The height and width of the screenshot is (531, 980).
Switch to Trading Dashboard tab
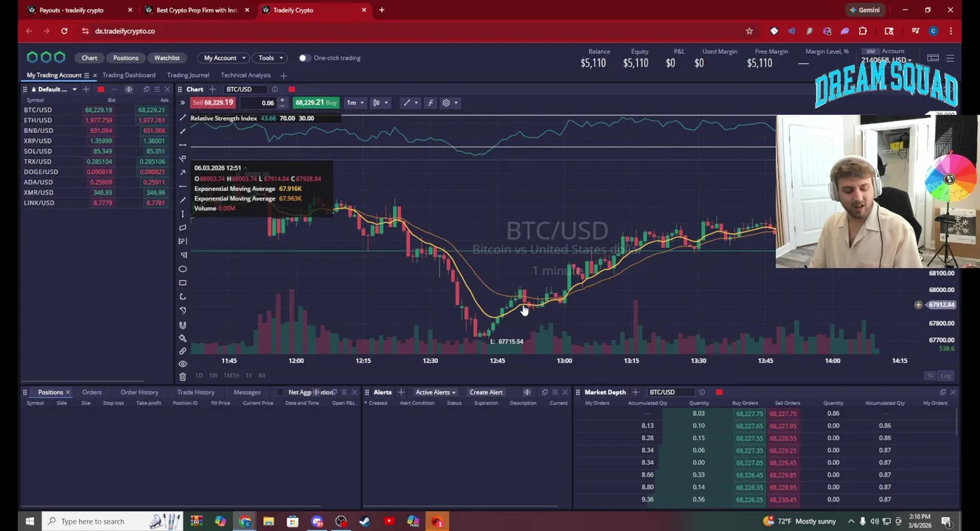click(x=129, y=75)
